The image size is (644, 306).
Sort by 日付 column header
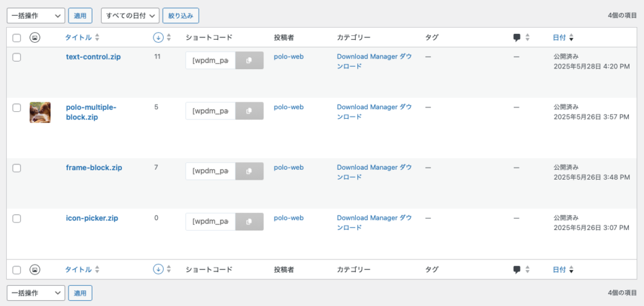point(559,38)
